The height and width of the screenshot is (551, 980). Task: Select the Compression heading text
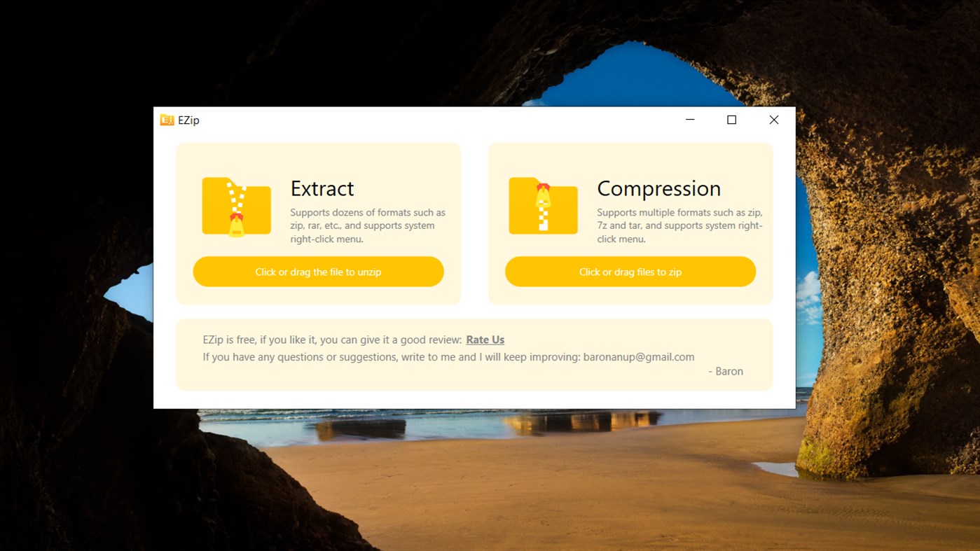(658, 188)
